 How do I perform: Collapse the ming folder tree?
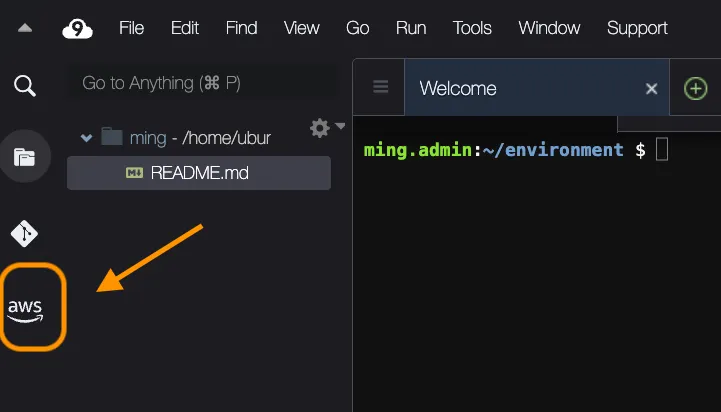pos(86,137)
